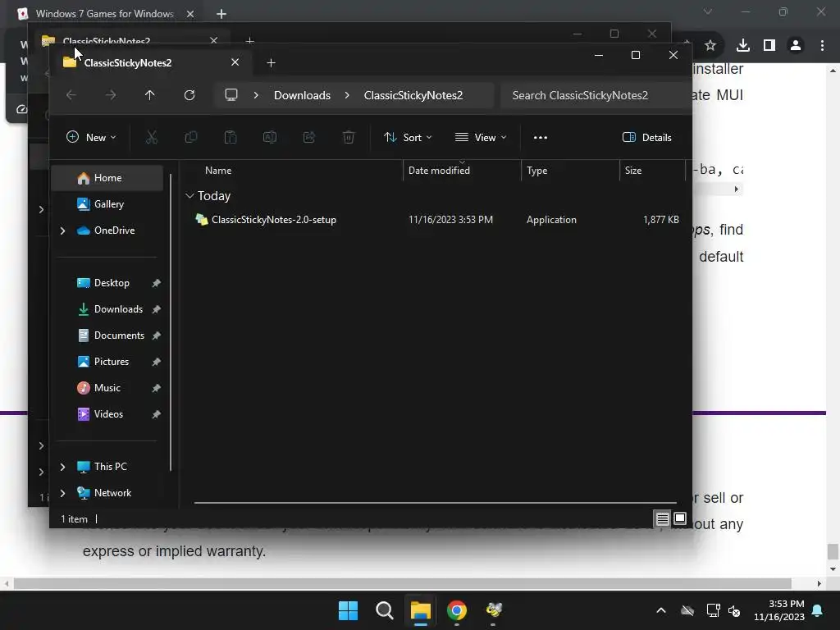Click the browser horizontal scrollbar
The image size is (840, 630).
(402, 583)
